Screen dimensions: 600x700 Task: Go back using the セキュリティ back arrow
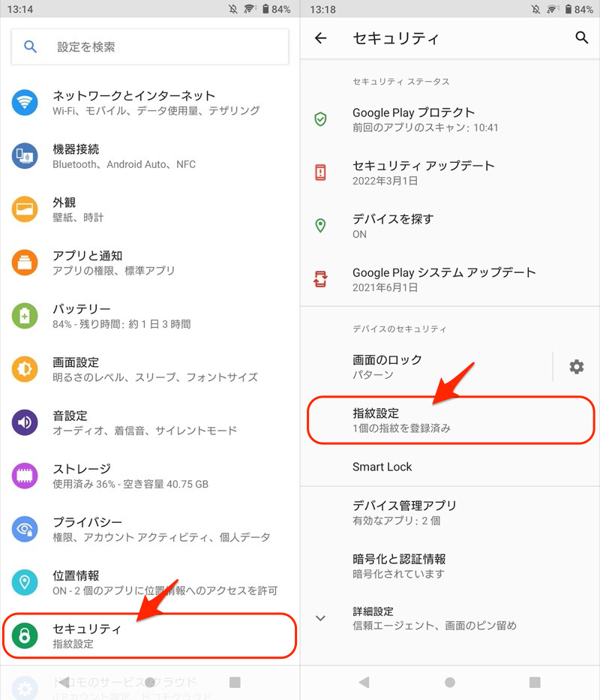(x=320, y=38)
